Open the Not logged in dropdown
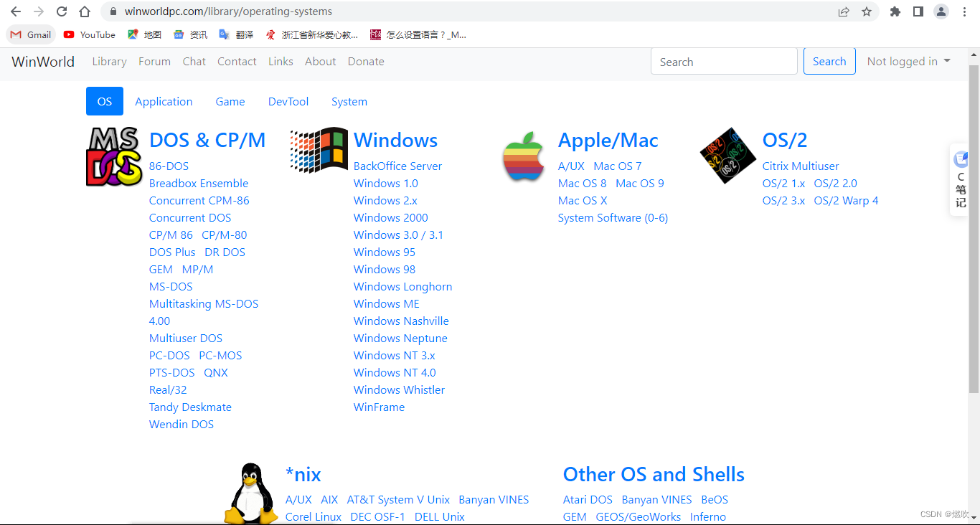The image size is (980, 525). tap(908, 61)
